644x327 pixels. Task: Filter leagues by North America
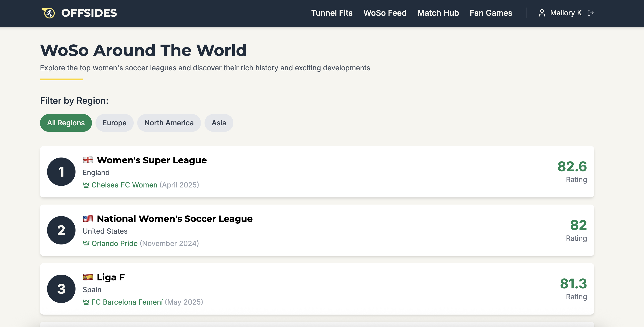[169, 123]
